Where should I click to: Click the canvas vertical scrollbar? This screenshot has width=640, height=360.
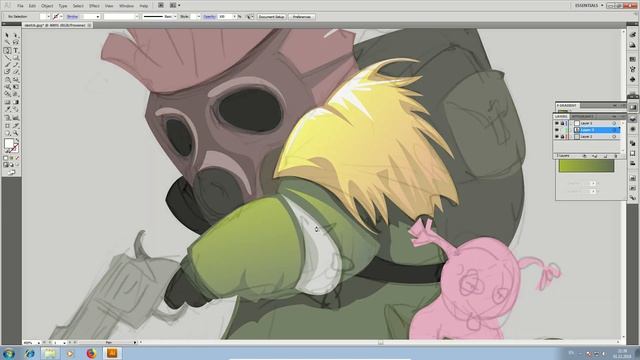(x=623, y=184)
